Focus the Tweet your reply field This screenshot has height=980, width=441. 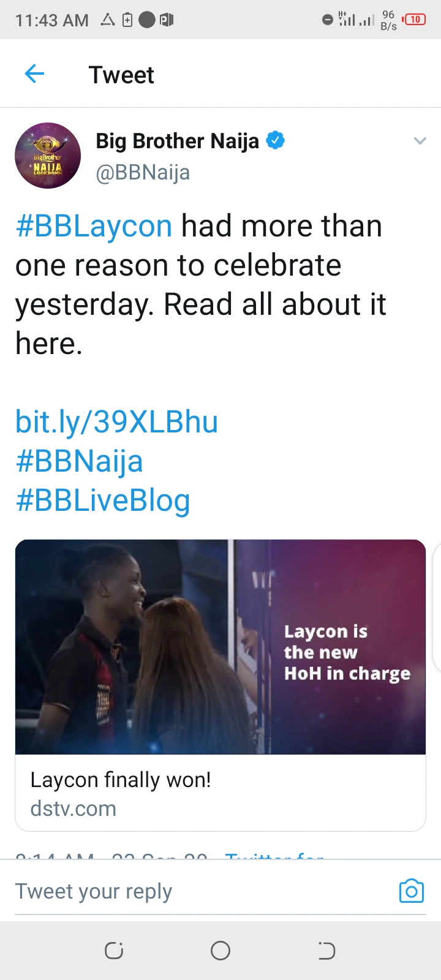point(202,891)
